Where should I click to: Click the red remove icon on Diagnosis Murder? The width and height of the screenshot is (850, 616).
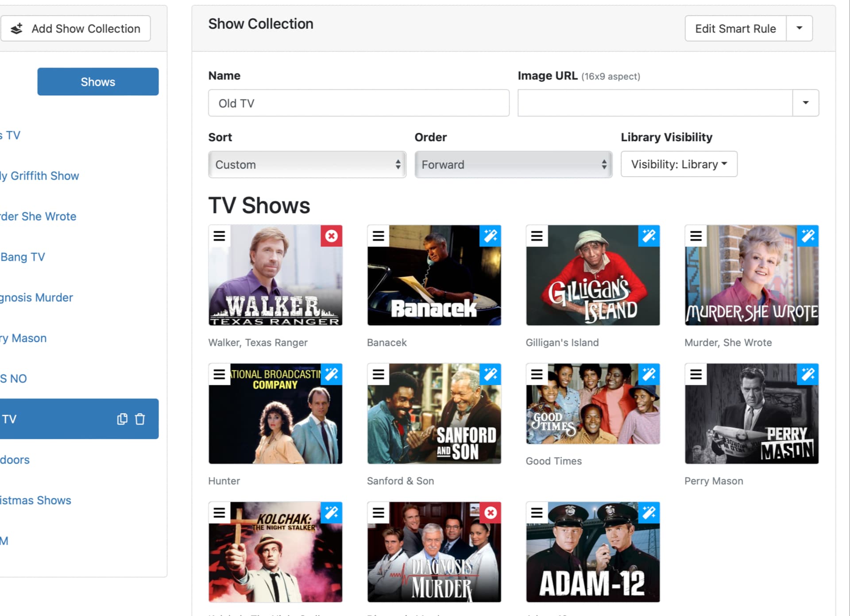tap(490, 512)
